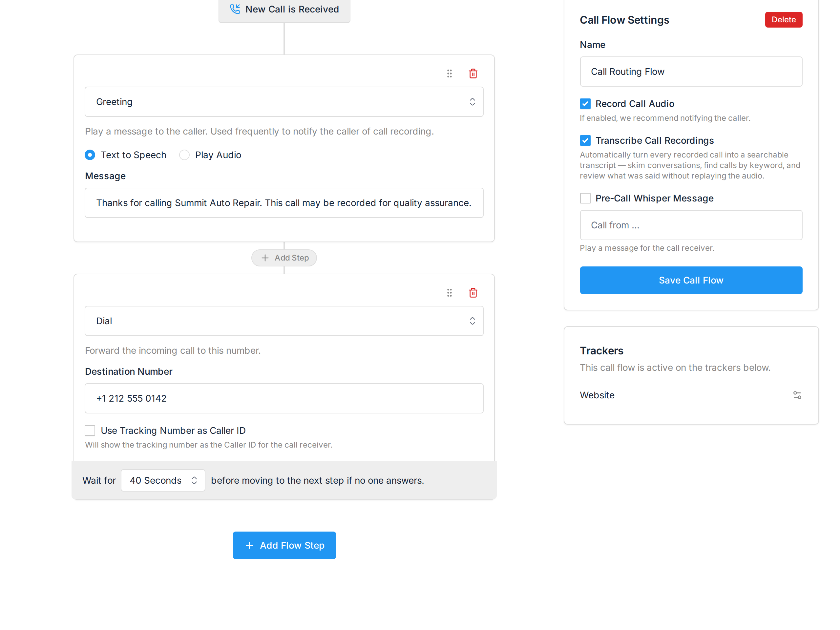Click the incoming call phone icon
Viewport: 840px width, 630px height.
point(235,9)
